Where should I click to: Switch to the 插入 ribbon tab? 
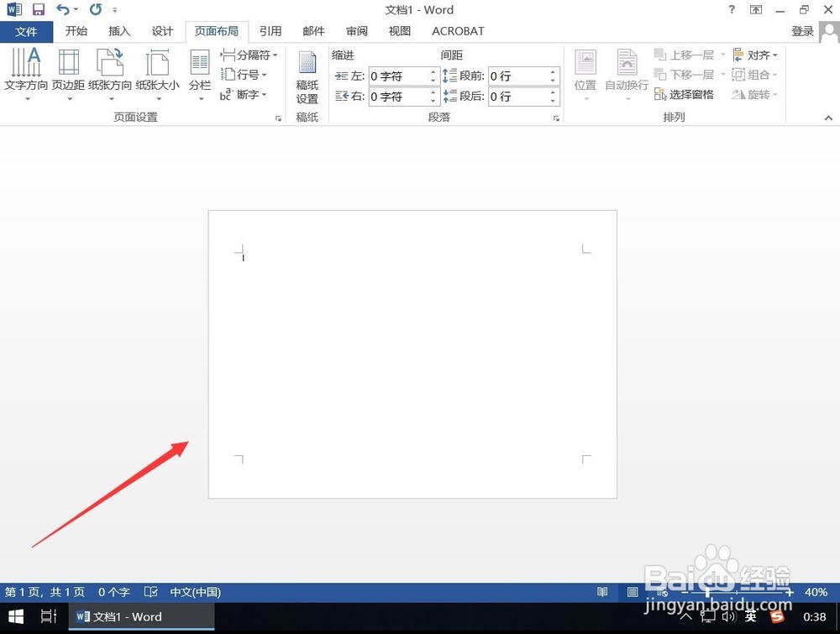coord(118,31)
